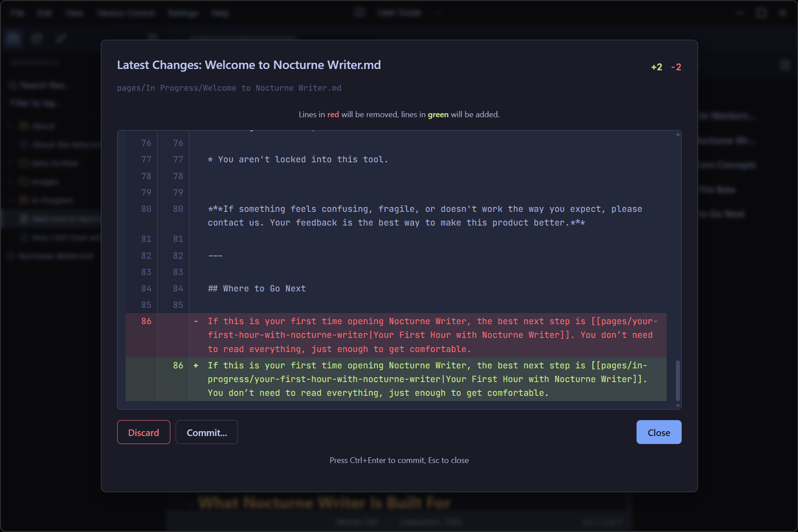Select the '## Where to Go Next' line
798x532 pixels.
point(257,289)
